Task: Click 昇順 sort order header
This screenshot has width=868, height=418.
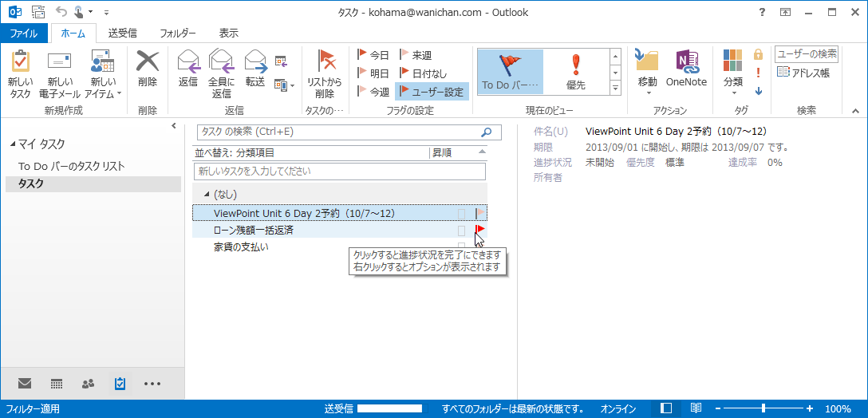Action: pos(442,153)
